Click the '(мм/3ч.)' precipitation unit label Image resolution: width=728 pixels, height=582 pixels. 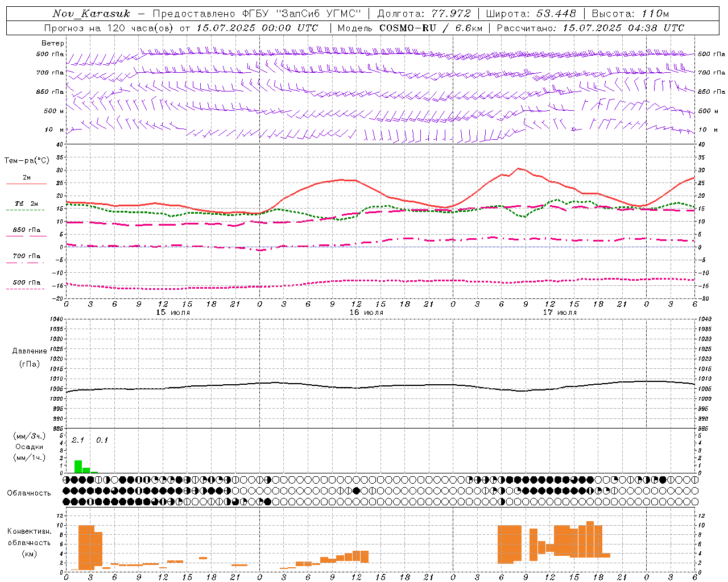(29, 436)
